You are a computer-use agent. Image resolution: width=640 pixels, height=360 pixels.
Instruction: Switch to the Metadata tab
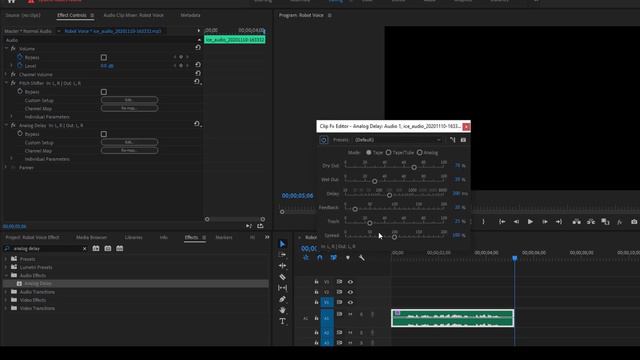click(190, 15)
